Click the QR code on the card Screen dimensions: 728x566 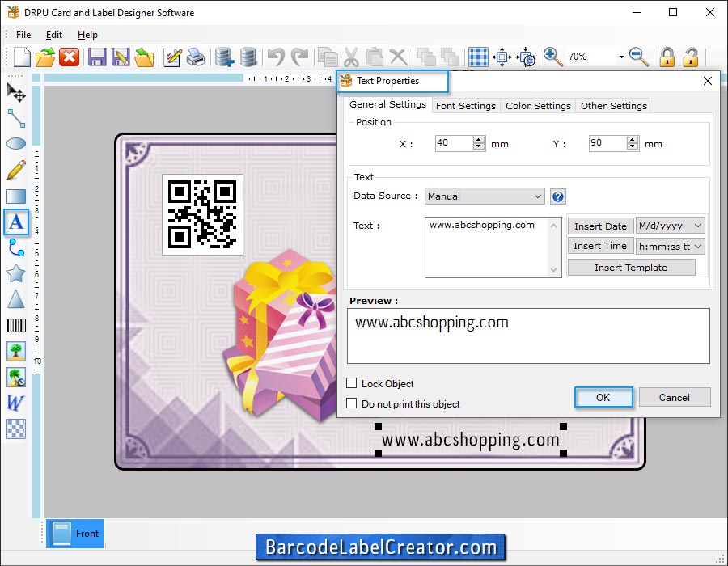(x=202, y=214)
